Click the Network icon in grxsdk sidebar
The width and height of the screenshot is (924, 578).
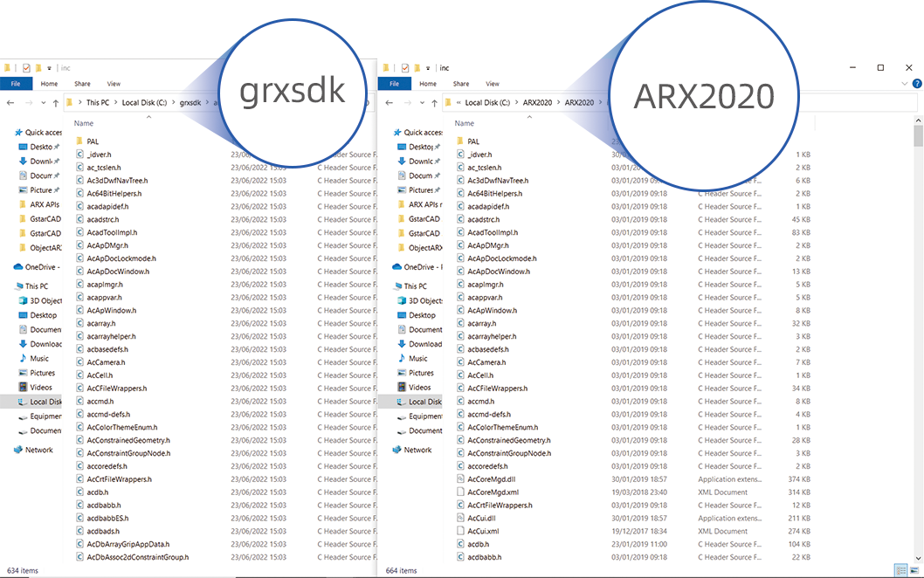pyautogui.click(x=18, y=450)
